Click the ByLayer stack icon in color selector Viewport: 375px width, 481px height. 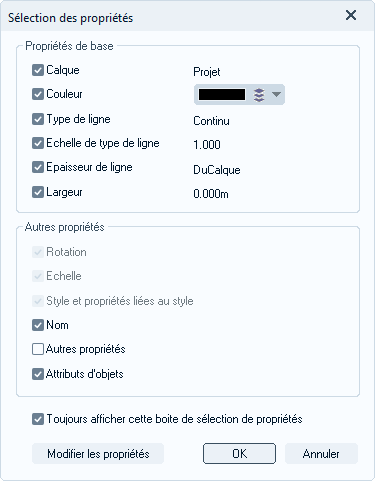tap(259, 95)
